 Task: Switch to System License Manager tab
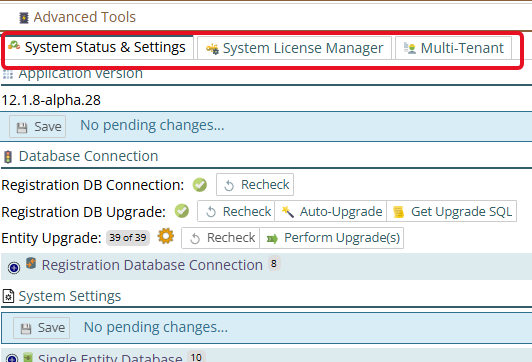(x=294, y=48)
